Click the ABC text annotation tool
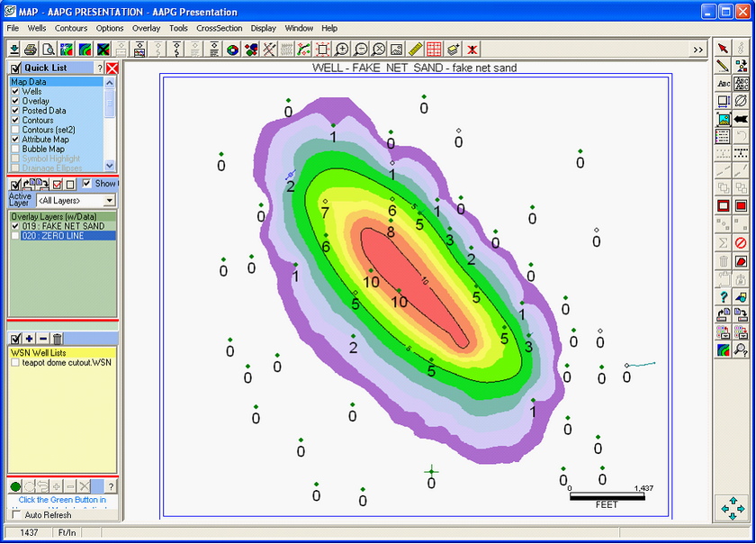The height and width of the screenshot is (544, 756). [x=723, y=84]
